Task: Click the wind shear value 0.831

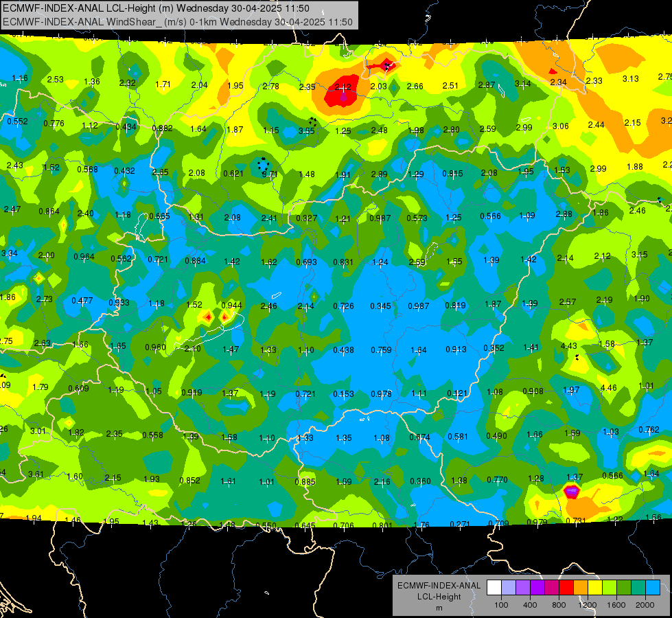Action: coord(343,262)
